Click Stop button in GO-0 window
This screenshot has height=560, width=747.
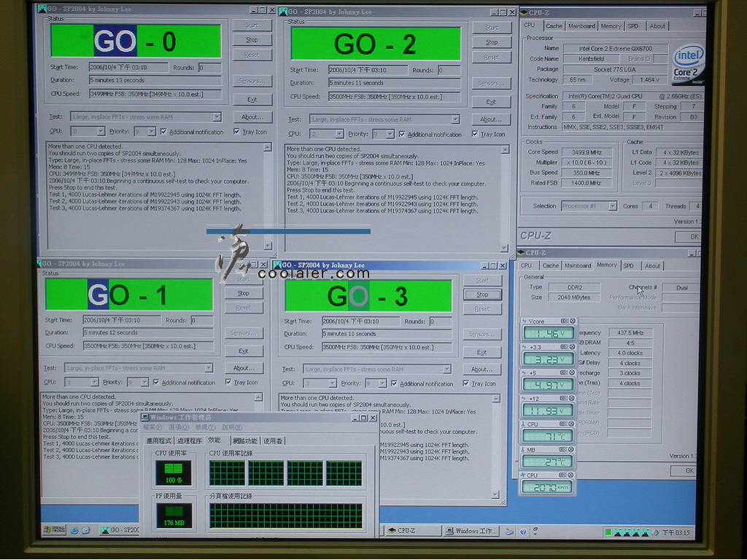click(x=252, y=40)
